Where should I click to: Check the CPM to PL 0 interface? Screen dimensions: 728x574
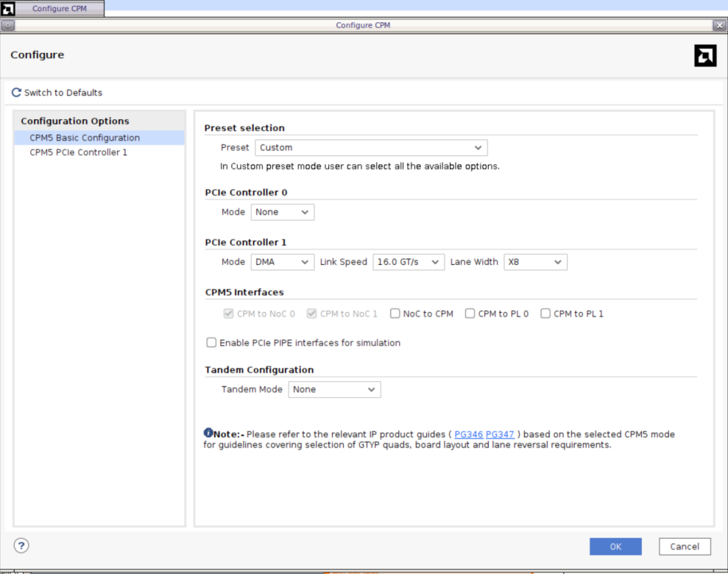[x=470, y=313]
